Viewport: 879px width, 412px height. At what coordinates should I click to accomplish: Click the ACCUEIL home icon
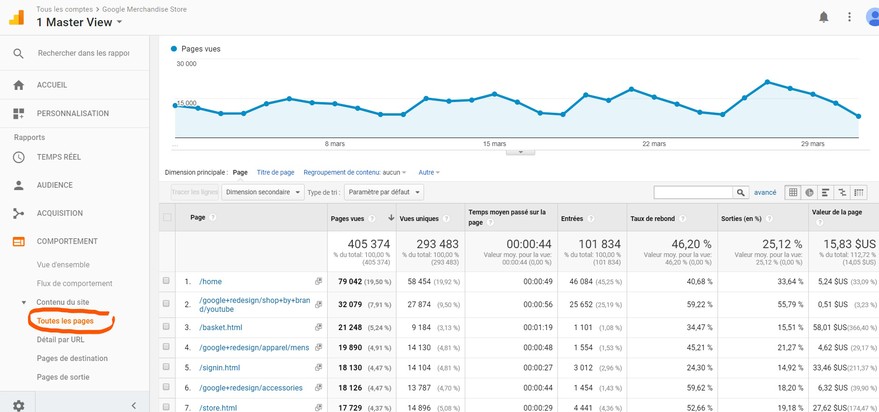point(18,85)
